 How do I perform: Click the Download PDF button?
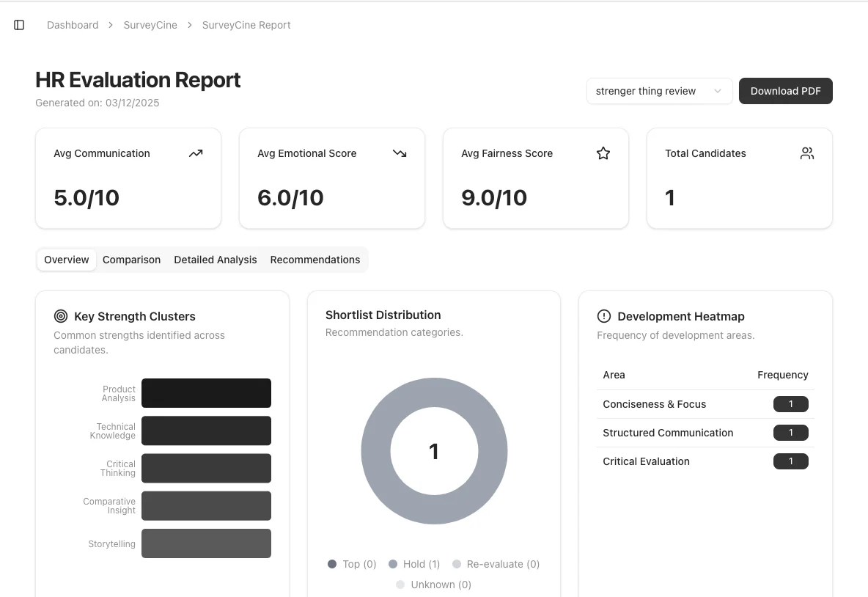tap(785, 91)
